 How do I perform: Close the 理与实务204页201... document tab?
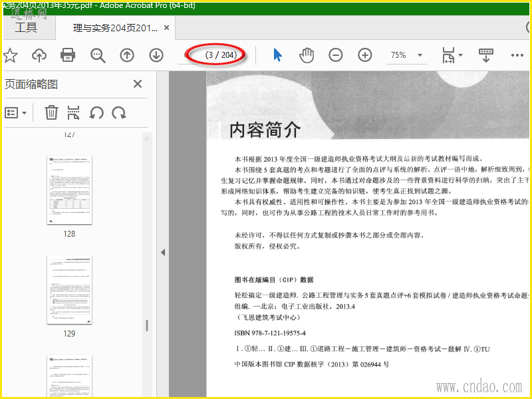click(167, 28)
